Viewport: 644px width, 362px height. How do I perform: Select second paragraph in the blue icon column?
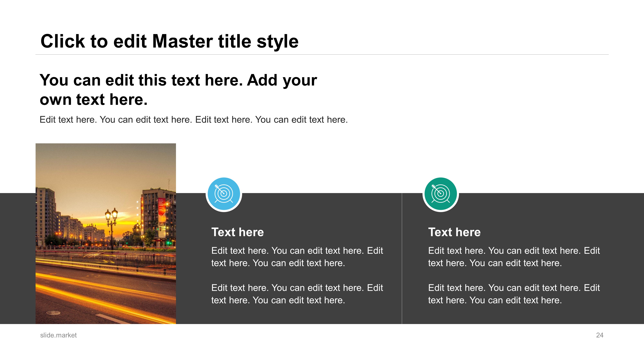(297, 294)
